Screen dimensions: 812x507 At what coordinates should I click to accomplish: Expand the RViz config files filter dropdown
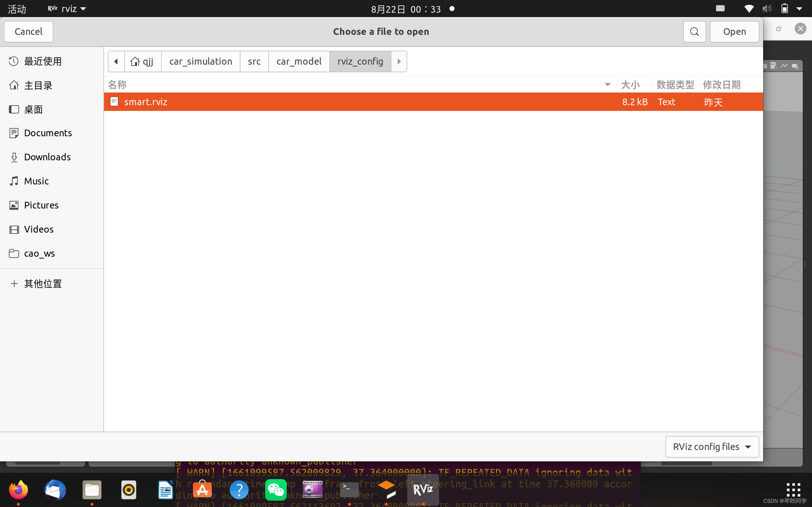712,447
